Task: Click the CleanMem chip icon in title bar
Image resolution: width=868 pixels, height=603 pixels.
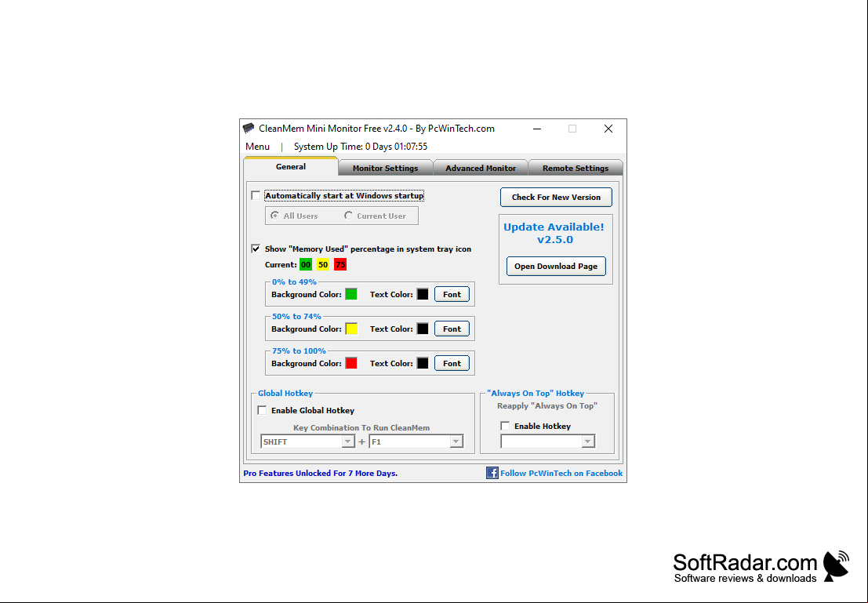Action: click(249, 129)
